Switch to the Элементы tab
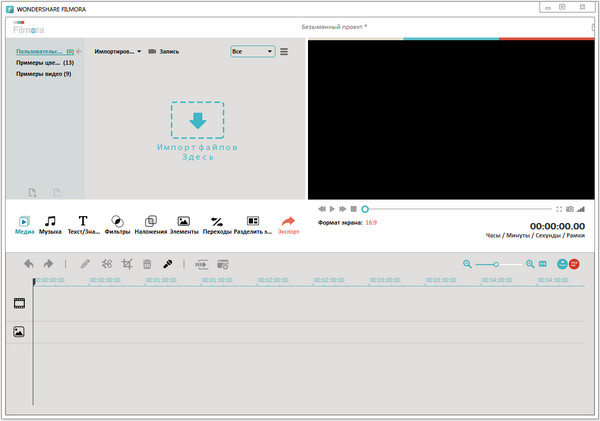 click(x=183, y=224)
